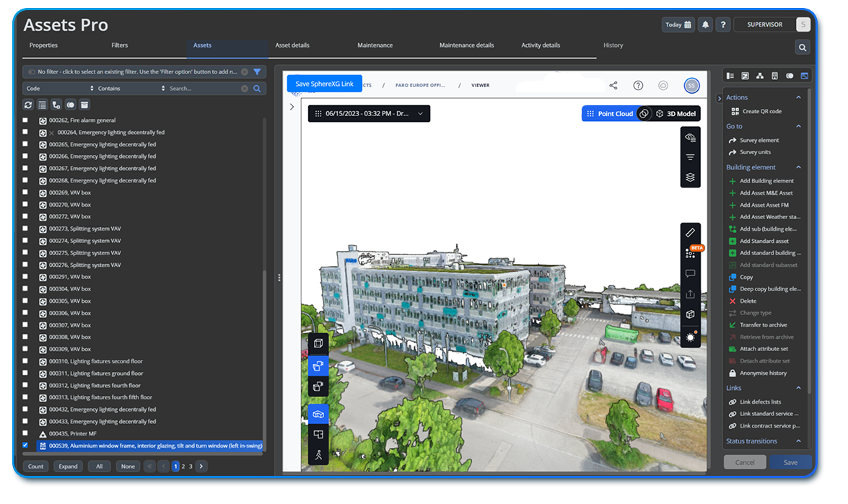This screenshot has height=504, width=848.
Task: Open the Maintenance tab
Action: [375, 45]
